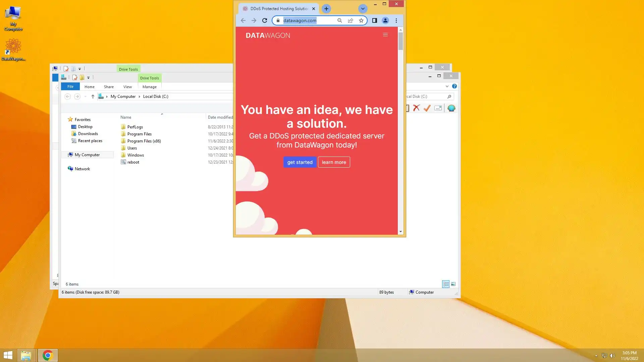Open the Program Files folder
Image resolution: width=644 pixels, height=362 pixels.
point(139,134)
